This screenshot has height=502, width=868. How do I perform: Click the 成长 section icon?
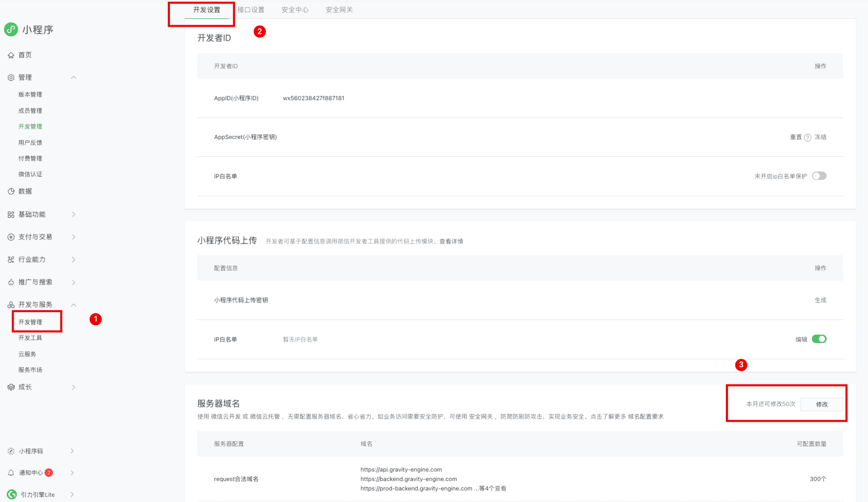coord(11,387)
